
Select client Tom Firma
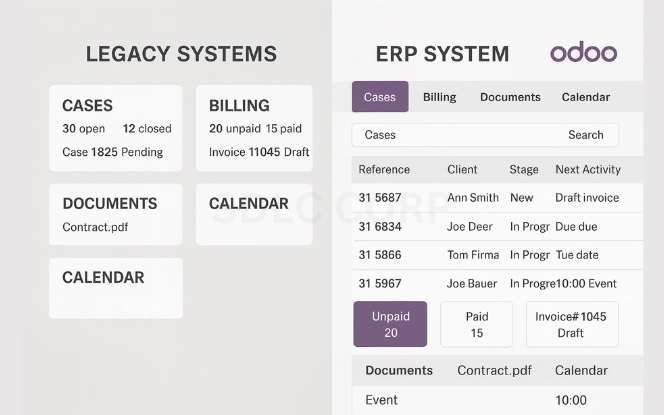coord(473,255)
